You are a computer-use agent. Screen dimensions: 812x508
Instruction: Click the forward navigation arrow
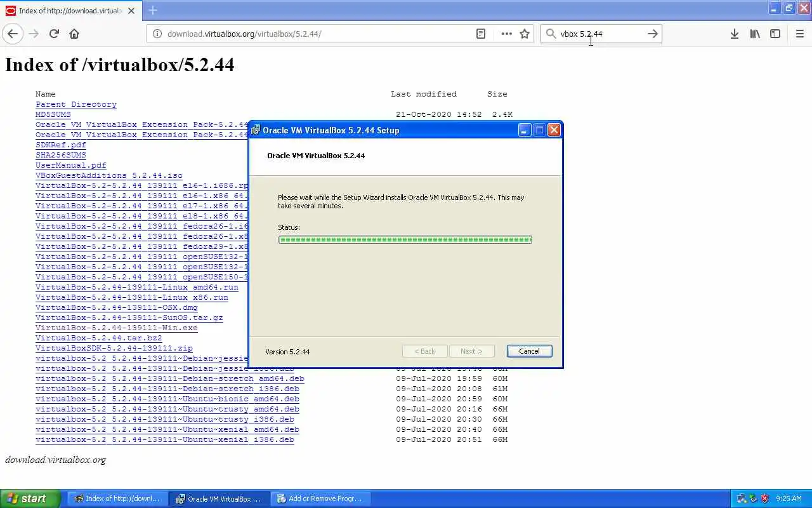pos(34,34)
